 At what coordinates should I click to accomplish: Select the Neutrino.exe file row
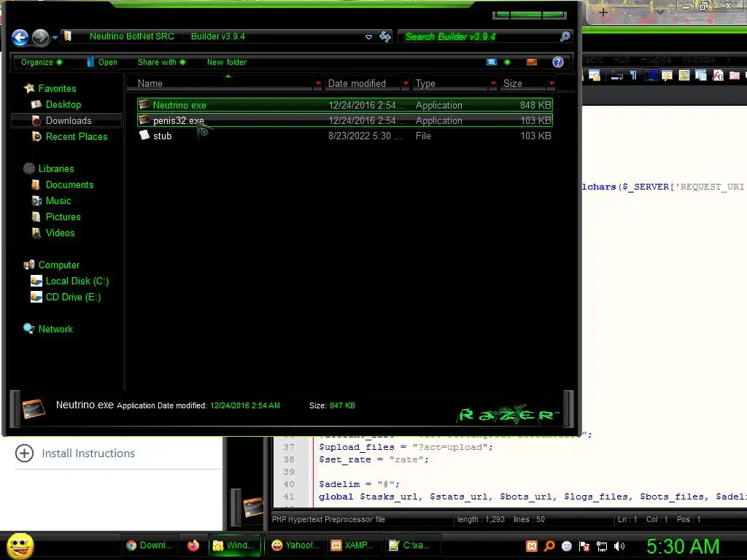pos(345,105)
